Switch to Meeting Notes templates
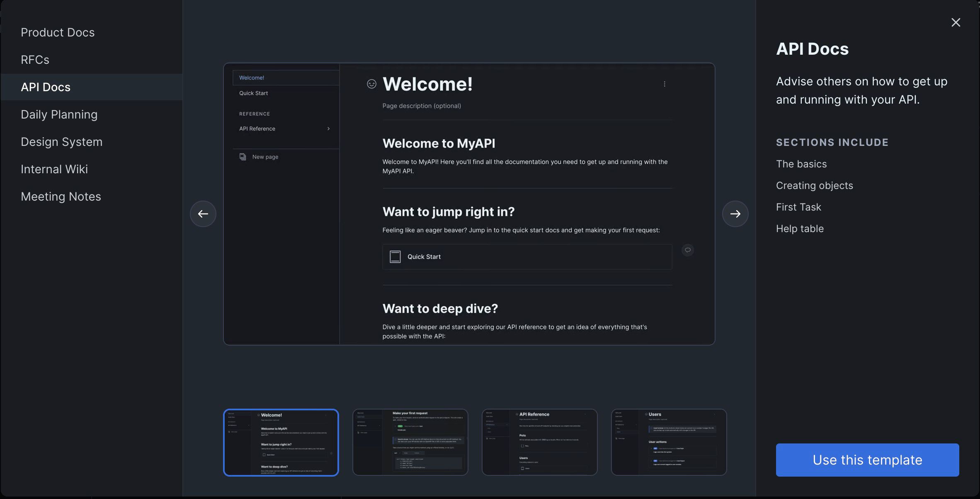The image size is (980, 499). [61, 196]
